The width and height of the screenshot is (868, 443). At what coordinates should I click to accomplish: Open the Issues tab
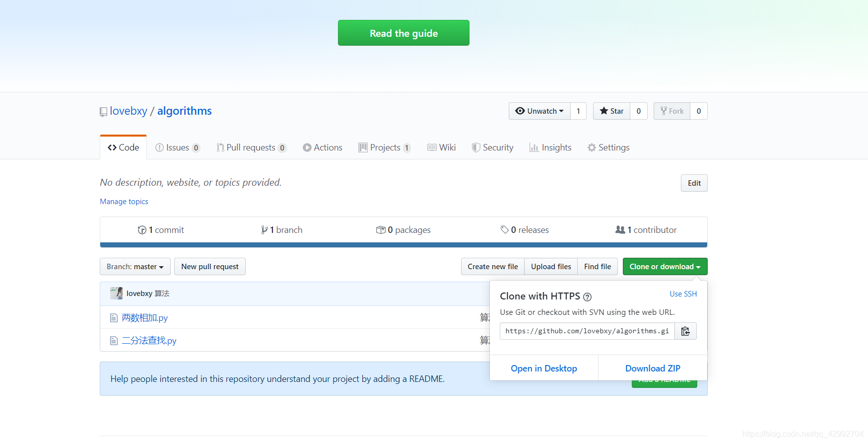point(177,148)
